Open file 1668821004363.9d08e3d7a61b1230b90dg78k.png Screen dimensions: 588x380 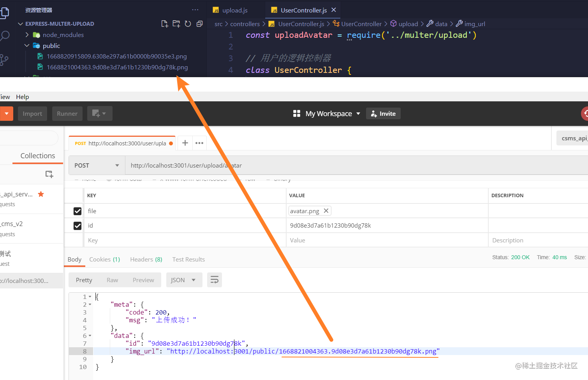click(117, 67)
